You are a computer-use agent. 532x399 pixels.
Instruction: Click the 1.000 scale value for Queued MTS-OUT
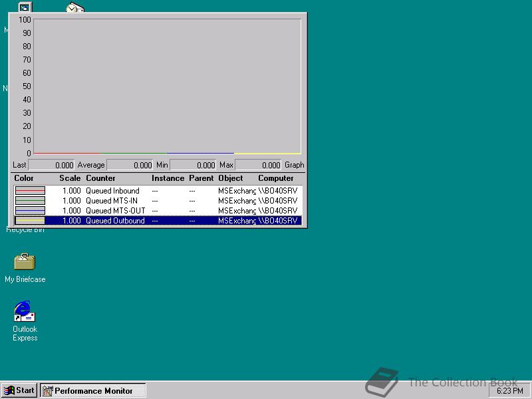pos(72,210)
